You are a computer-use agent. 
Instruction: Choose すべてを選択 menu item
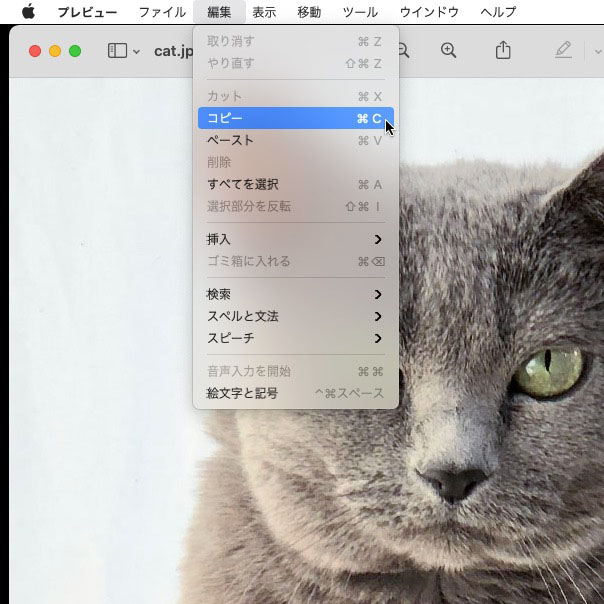296,184
